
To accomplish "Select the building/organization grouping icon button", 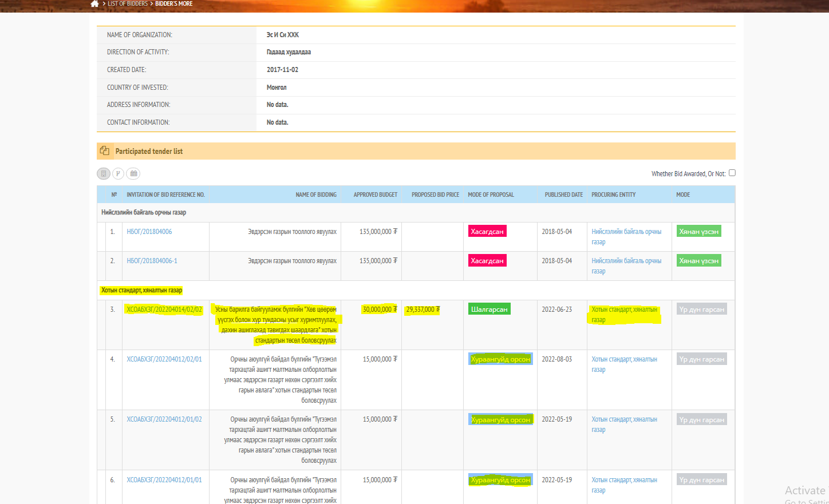I will pyautogui.click(x=104, y=174).
